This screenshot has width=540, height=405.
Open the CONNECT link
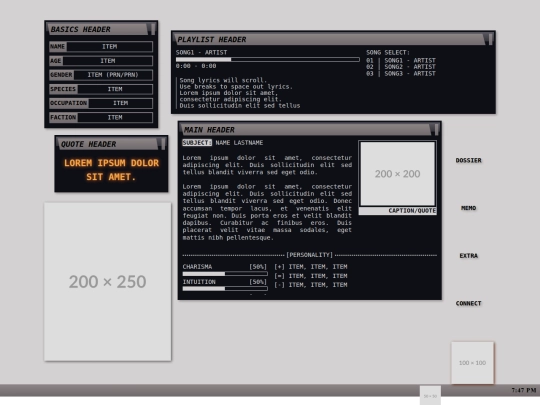pyautogui.click(x=468, y=303)
